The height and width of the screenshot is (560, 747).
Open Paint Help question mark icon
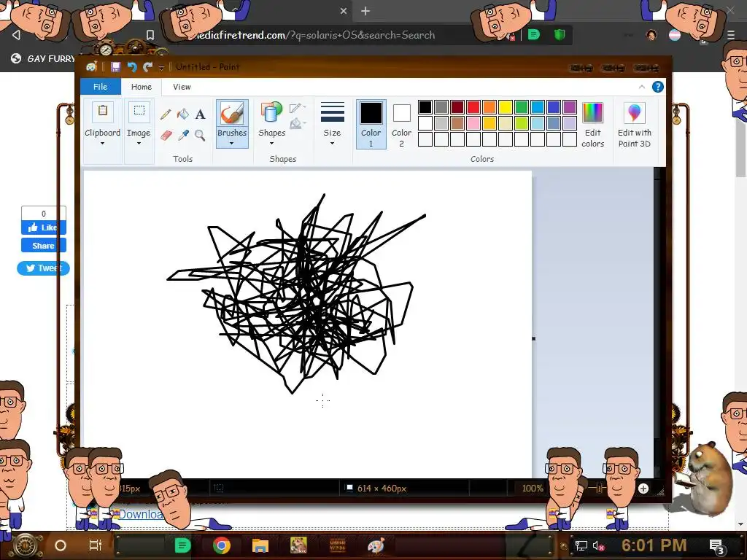click(x=657, y=87)
